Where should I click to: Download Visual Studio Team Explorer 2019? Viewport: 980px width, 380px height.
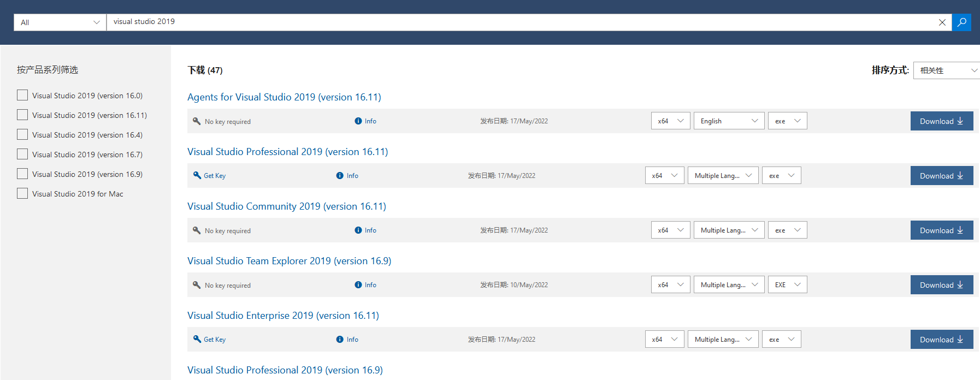pos(942,284)
